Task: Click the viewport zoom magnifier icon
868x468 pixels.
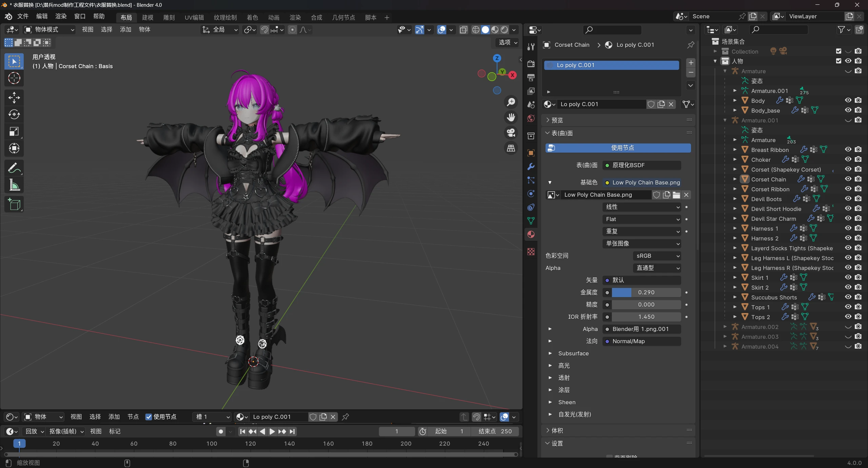Action: tap(511, 102)
